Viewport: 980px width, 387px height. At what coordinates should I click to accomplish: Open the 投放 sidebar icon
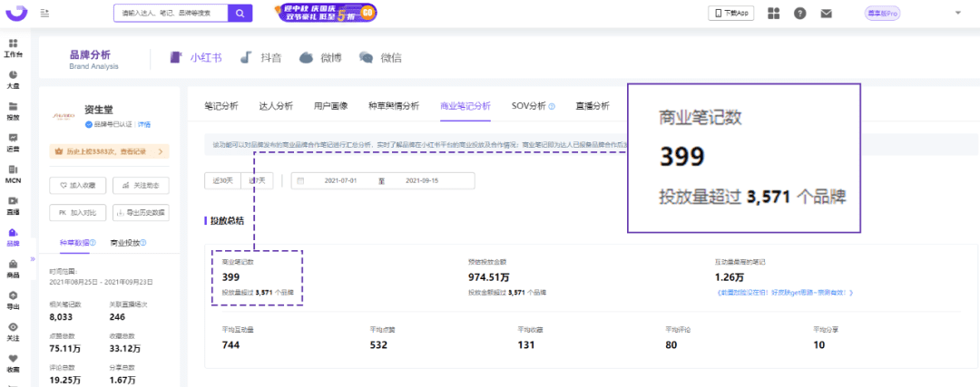(x=13, y=111)
